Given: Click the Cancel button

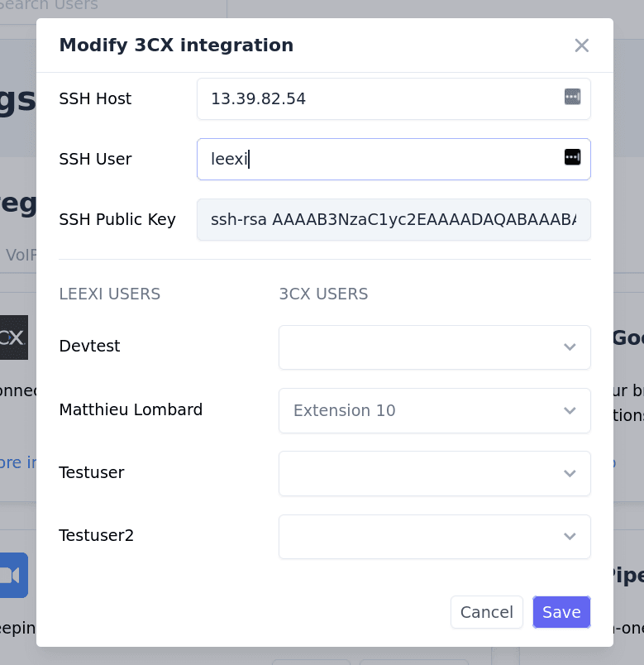Looking at the screenshot, I should 486,612.
